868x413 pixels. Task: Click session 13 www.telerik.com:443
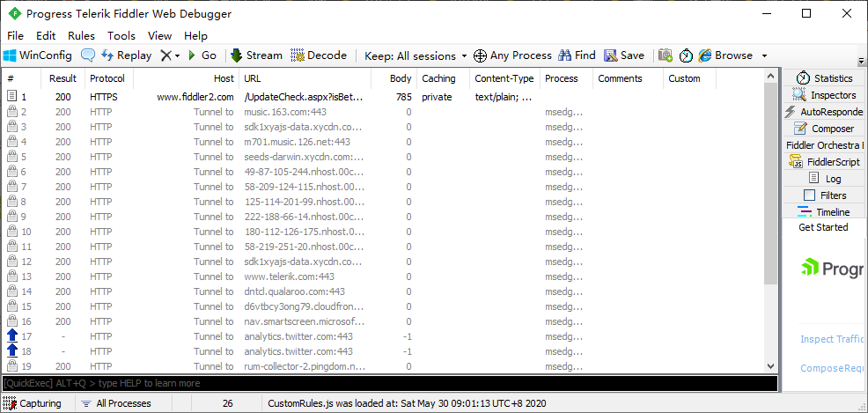(290, 277)
